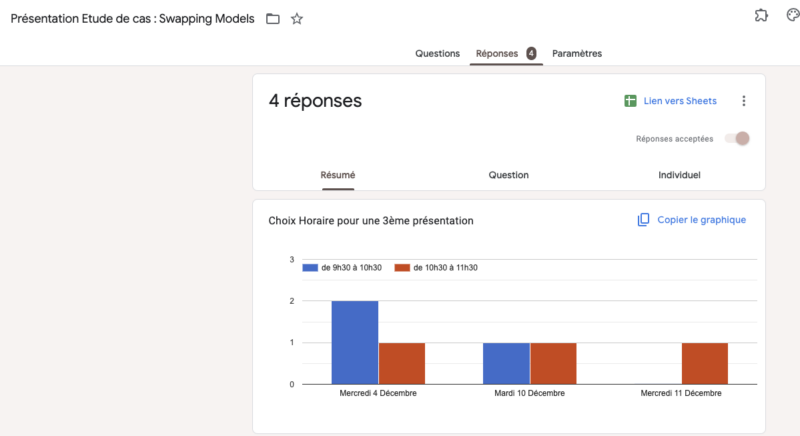Open the theme palette icon
The image size is (800, 436).
[x=793, y=15]
